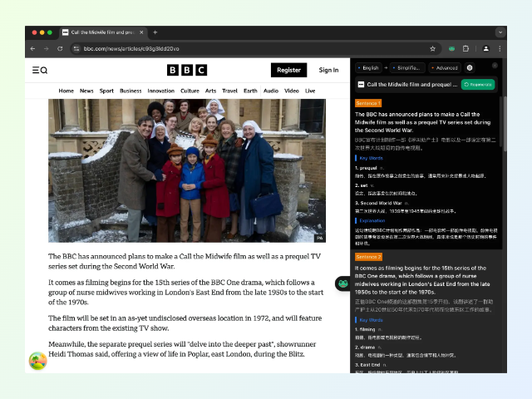Click paragraph starting 'Meanwhile, the separate prequel'
Image resolution: width=532 pixels, height=399 pixels.
[182, 349]
